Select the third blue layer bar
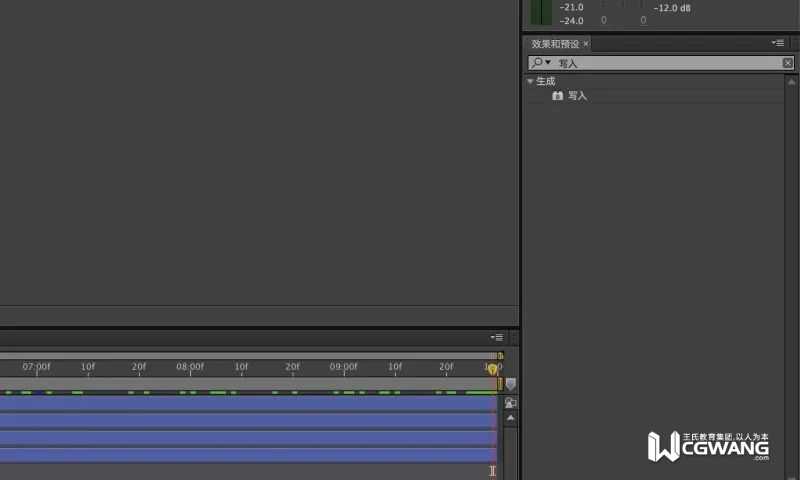Screen dimensions: 800x480 click(248, 439)
